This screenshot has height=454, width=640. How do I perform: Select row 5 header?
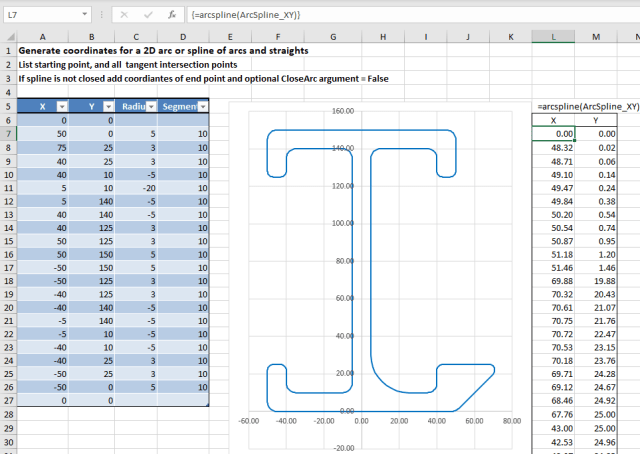pyautogui.click(x=7, y=105)
